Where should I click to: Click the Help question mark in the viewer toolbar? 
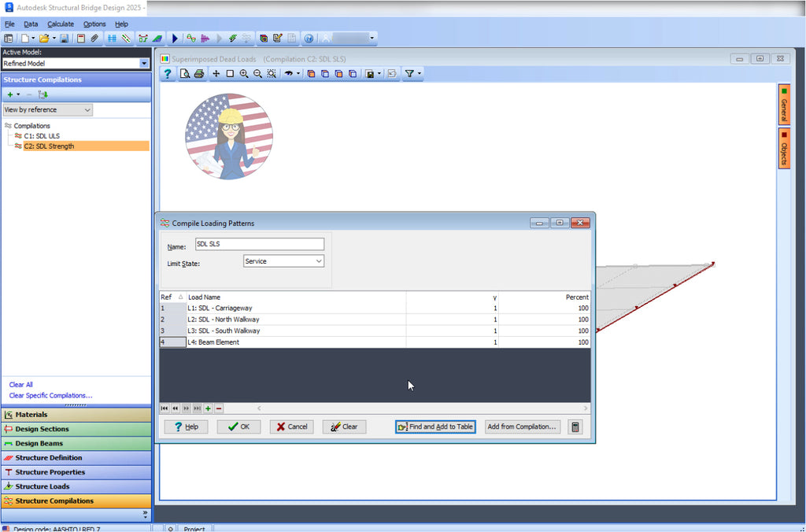168,73
